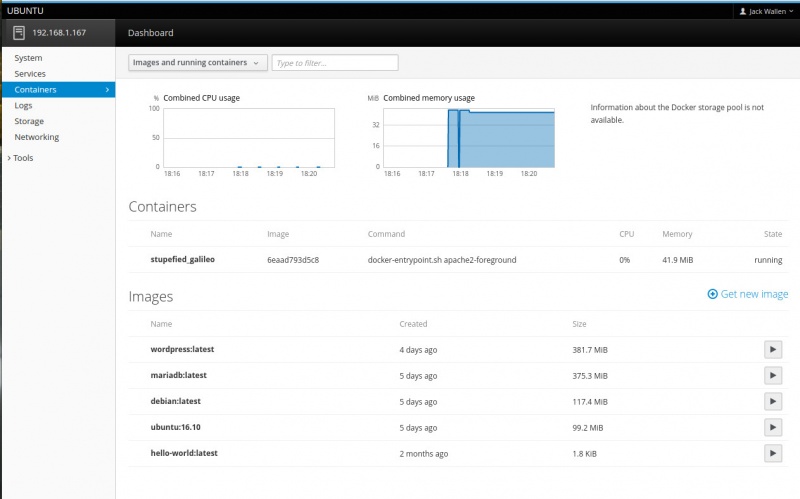The height and width of the screenshot is (499, 800).
Task: Click the user icon beside Jack Wallen
Action: (x=743, y=11)
